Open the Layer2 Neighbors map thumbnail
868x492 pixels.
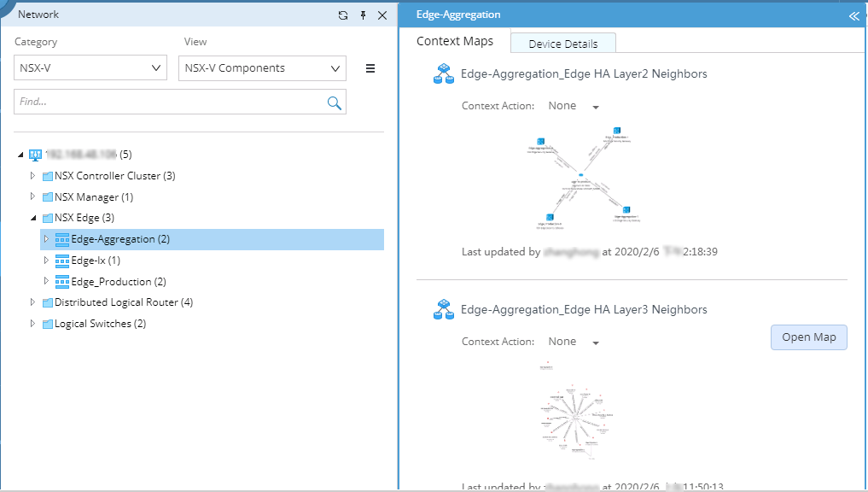point(585,178)
